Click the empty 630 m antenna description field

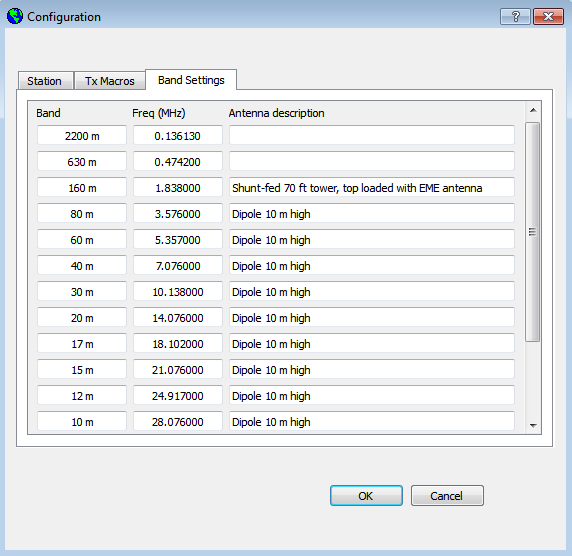click(x=372, y=161)
